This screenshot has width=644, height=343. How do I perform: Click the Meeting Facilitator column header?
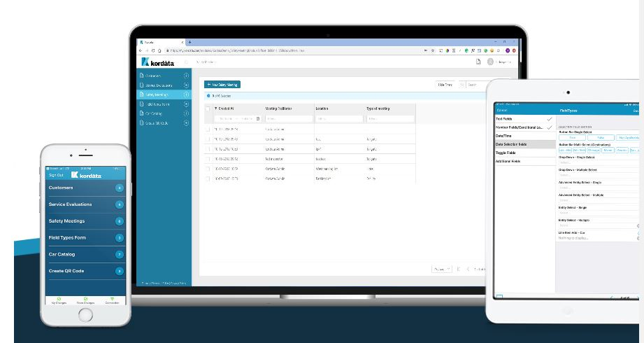tap(278, 108)
